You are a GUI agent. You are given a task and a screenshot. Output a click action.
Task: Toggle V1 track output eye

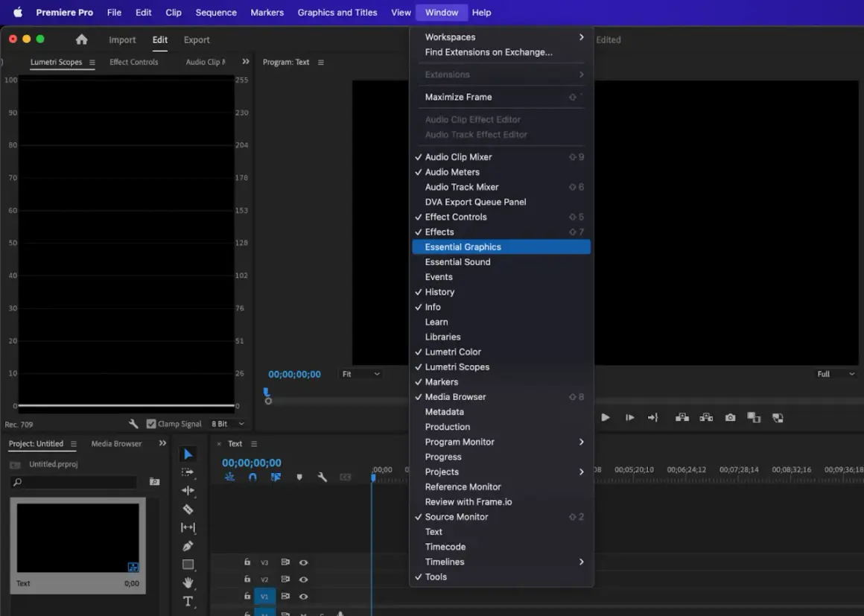point(303,597)
